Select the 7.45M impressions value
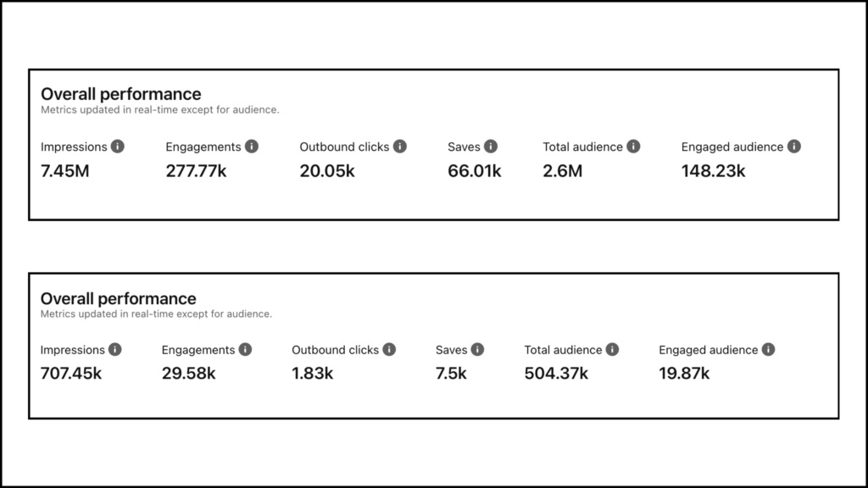This screenshot has height=488, width=868. (x=64, y=170)
